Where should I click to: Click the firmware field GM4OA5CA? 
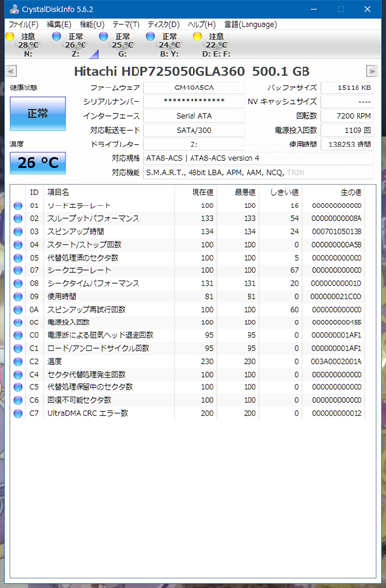[x=194, y=88]
